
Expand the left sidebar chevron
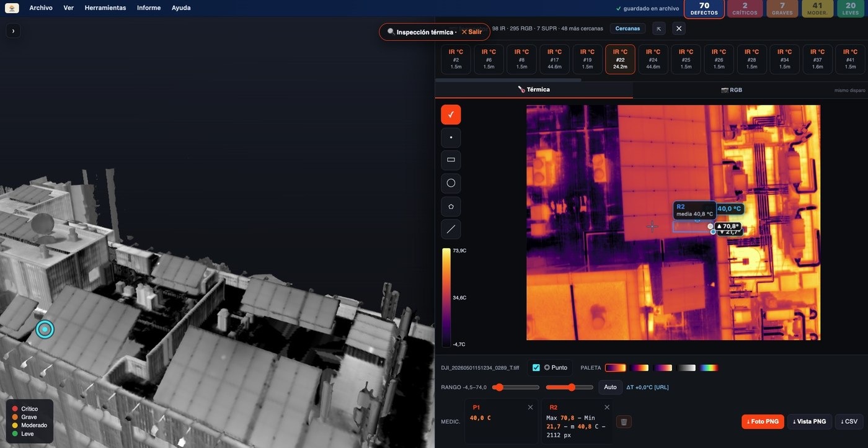(x=13, y=30)
